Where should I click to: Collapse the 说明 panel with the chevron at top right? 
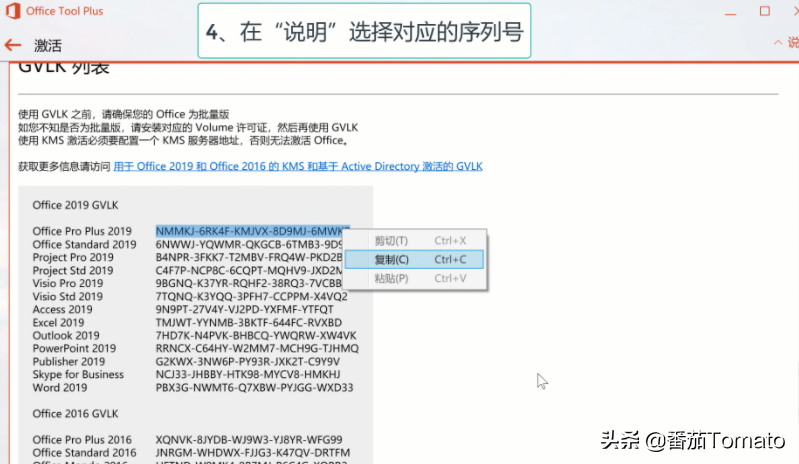pos(778,42)
